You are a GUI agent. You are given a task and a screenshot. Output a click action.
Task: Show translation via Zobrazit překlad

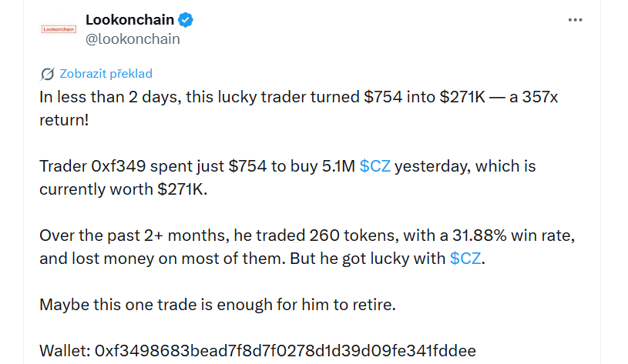pyautogui.click(x=106, y=74)
